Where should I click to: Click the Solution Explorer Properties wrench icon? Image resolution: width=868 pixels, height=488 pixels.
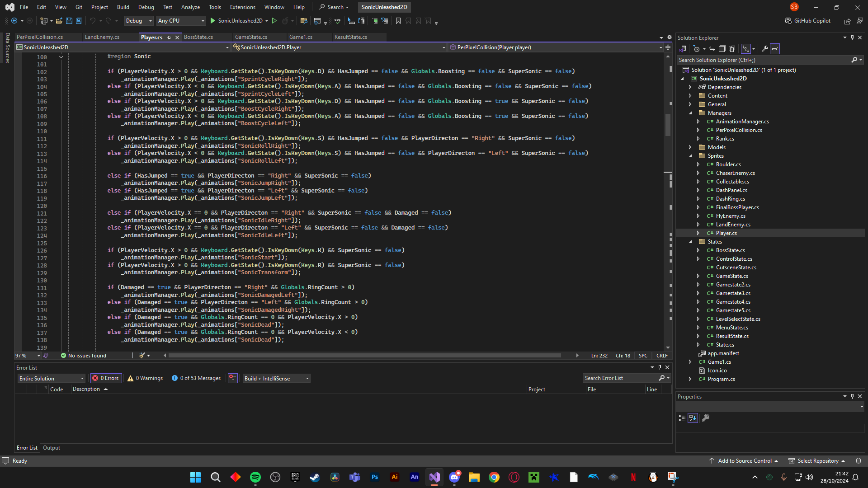click(x=765, y=49)
